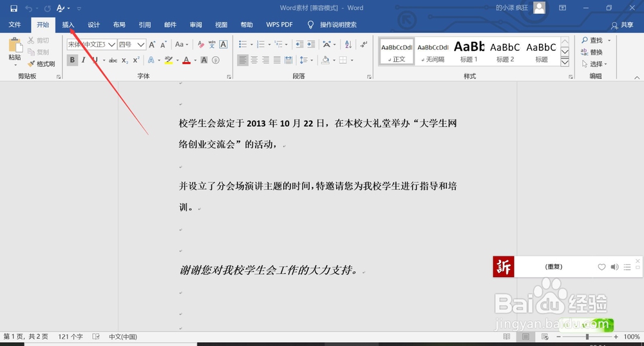Apply subscript formatting
This screenshot has width=644, height=346.
pyautogui.click(x=125, y=61)
